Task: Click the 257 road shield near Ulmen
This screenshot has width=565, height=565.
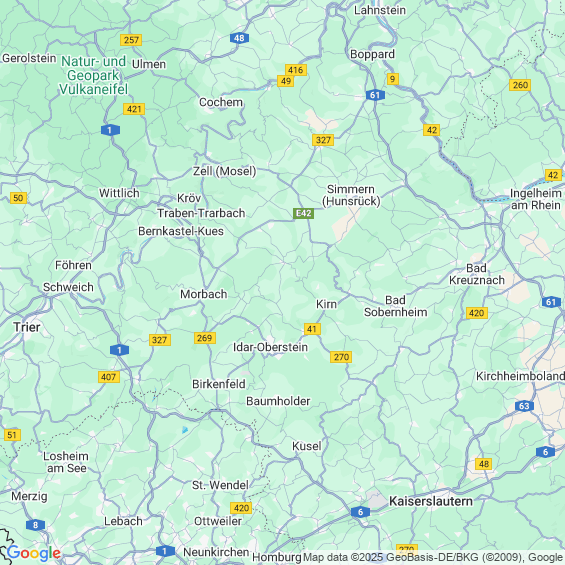Action: pyautogui.click(x=131, y=40)
